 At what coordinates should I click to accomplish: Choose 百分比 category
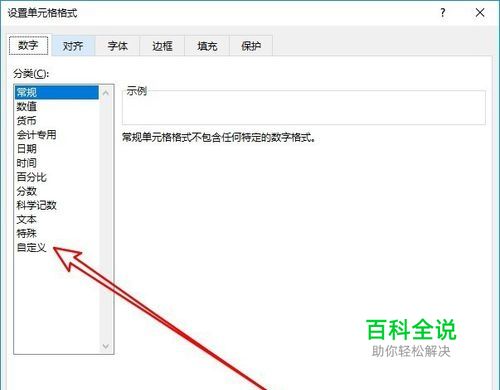point(57,177)
